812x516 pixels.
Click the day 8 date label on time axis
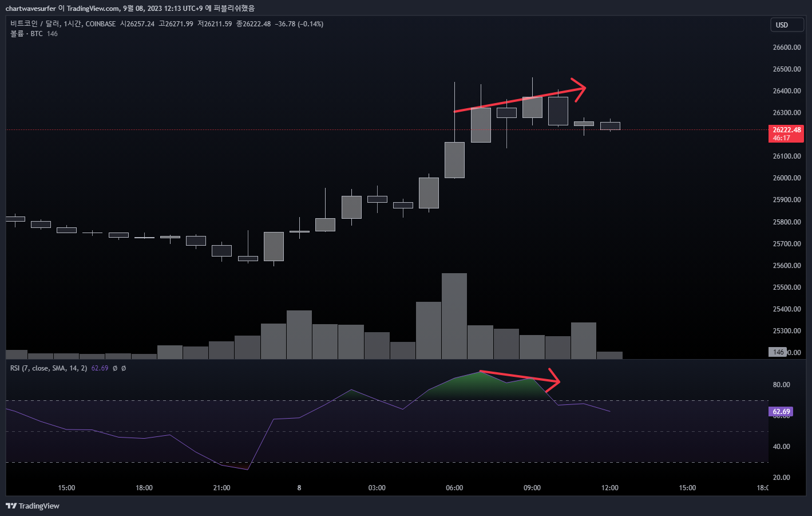click(x=299, y=488)
